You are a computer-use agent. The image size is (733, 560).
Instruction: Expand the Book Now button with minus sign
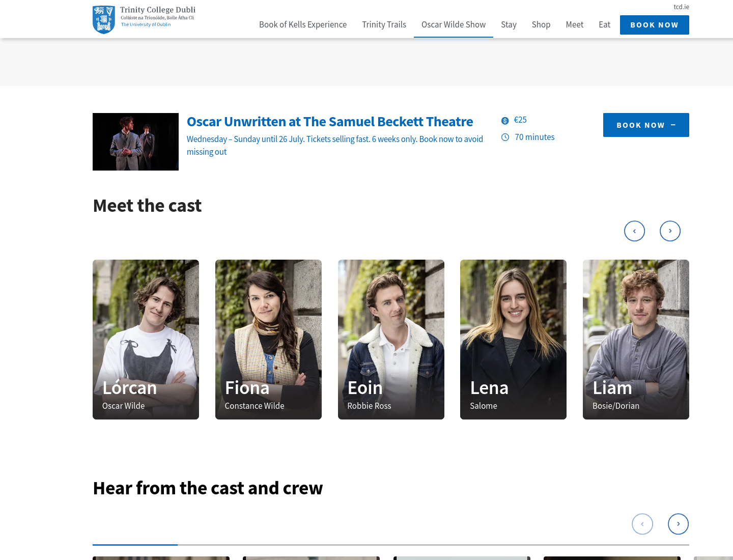tap(646, 125)
